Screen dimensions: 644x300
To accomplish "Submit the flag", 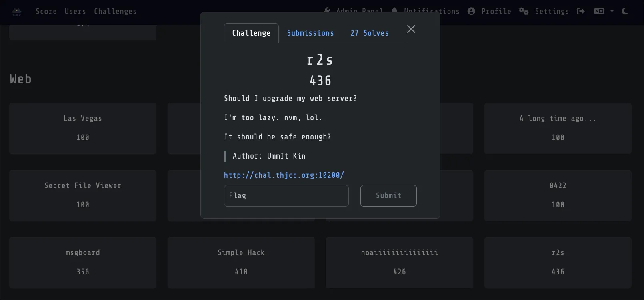I will (388, 196).
